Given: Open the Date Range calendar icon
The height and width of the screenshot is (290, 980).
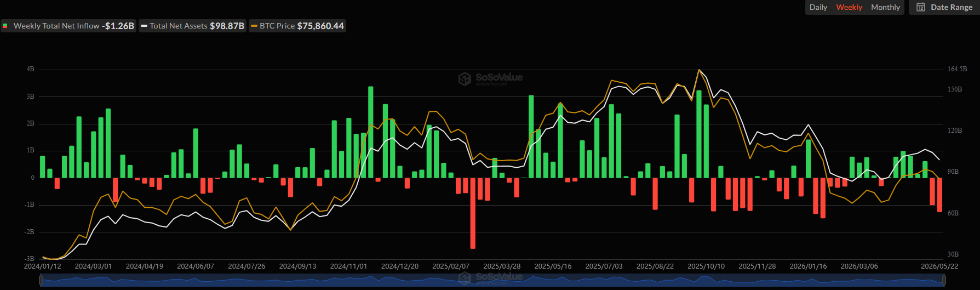Looking at the screenshot, I should pyautogui.click(x=921, y=7).
